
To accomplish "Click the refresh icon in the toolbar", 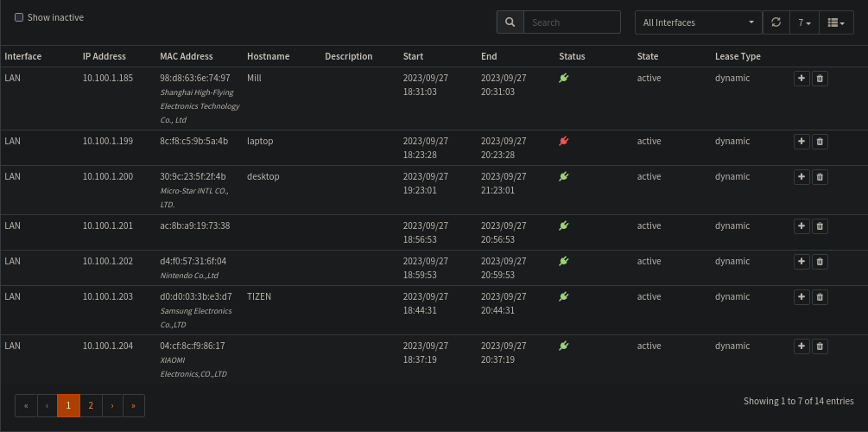I will click(776, 22).
